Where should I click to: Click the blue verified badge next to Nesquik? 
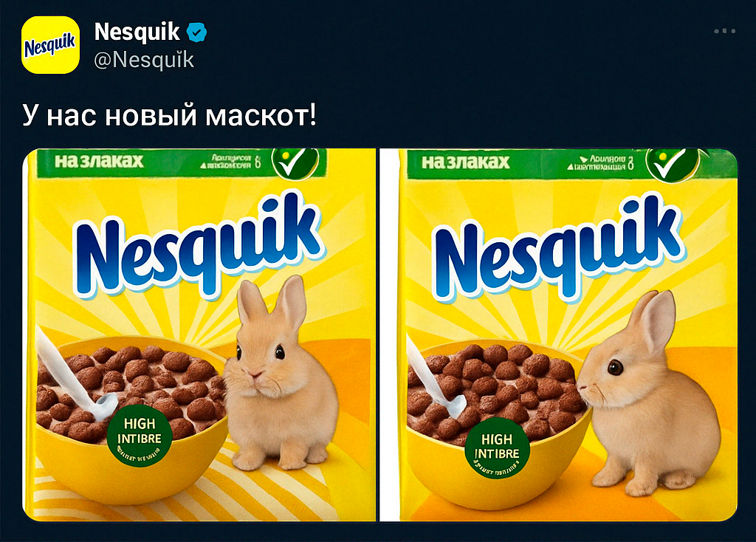point(196,32)
